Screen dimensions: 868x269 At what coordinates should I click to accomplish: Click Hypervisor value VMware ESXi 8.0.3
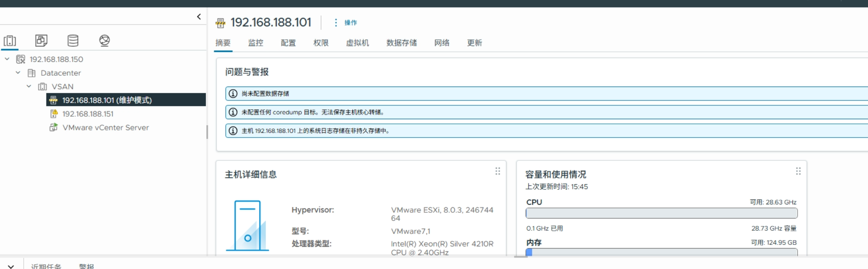442,214
